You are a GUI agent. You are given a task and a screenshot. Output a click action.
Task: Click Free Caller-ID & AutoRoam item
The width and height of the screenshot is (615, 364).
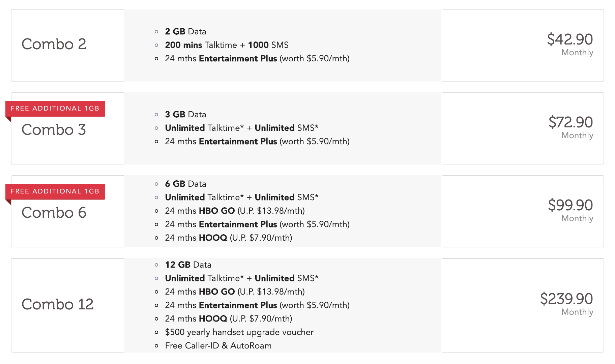pyautogui.click(x=218, y=346)
